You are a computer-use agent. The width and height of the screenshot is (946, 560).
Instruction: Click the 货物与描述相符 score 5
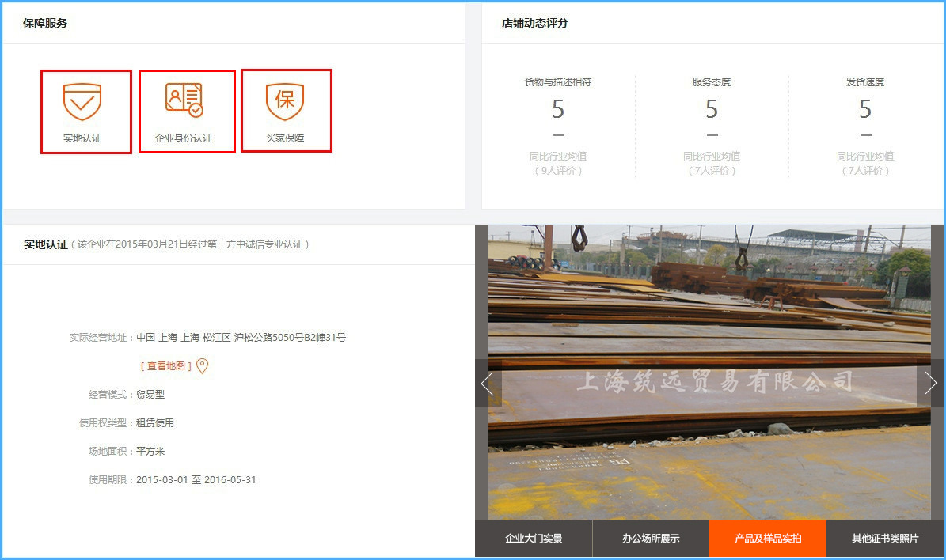[558, 109]
